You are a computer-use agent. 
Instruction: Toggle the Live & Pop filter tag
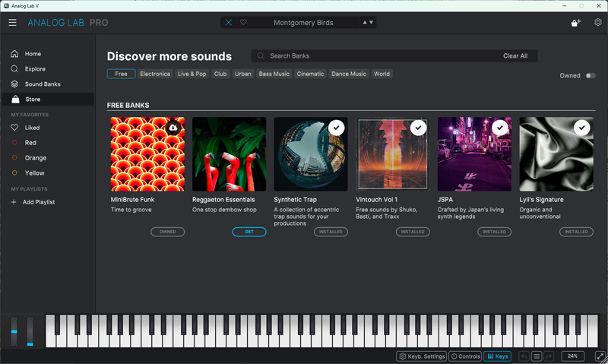192,74
